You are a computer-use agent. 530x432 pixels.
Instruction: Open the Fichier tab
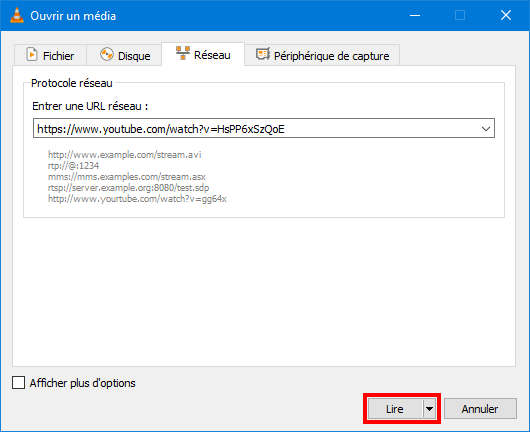pyautogui.click(x=50, y=55)
